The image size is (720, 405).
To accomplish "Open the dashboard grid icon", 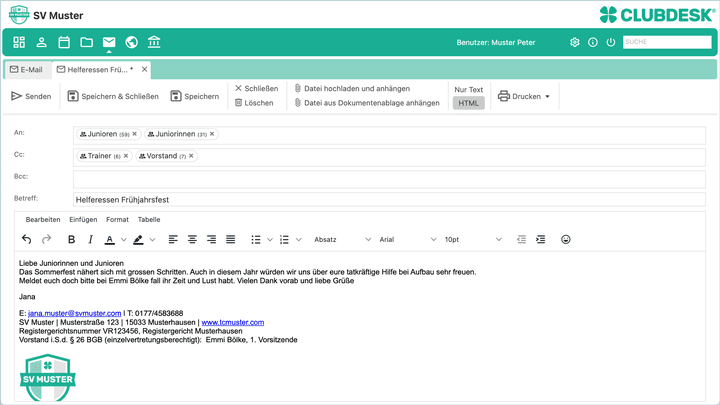I will (x=19, y=42).
